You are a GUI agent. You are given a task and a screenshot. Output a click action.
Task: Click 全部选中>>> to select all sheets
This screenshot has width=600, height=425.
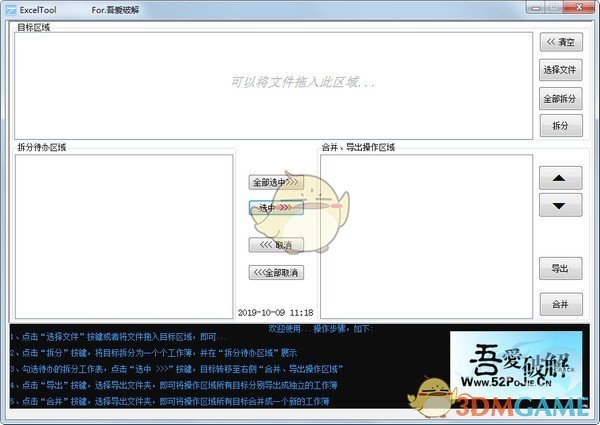[276, 183]
